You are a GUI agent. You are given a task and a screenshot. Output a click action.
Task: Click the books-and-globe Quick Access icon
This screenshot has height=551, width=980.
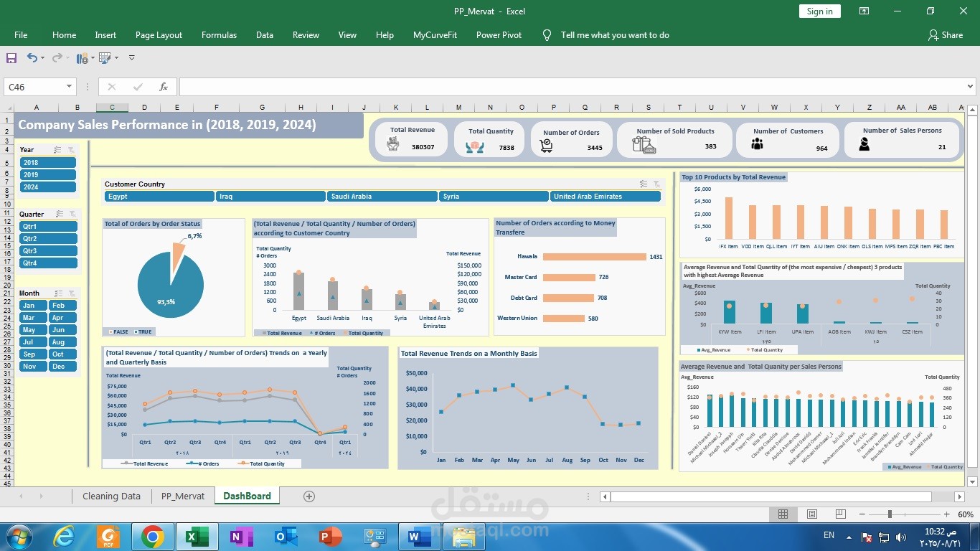(x=82, y=57)
